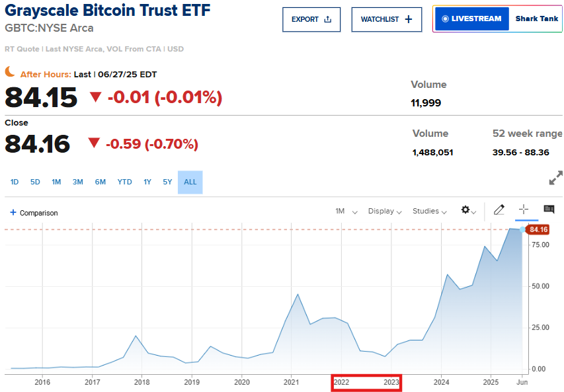Switch to the 1D time range
Screen dimensions: 564x392
(x=15, y=182)
